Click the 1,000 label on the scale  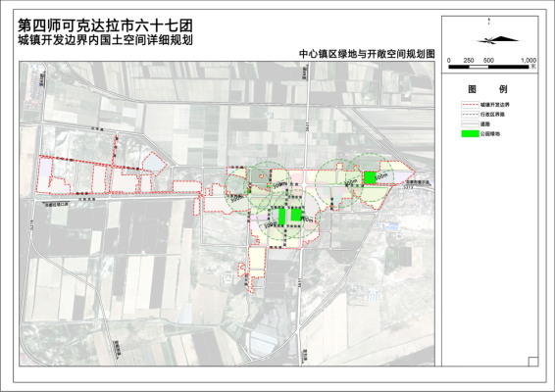coord(529,60)
